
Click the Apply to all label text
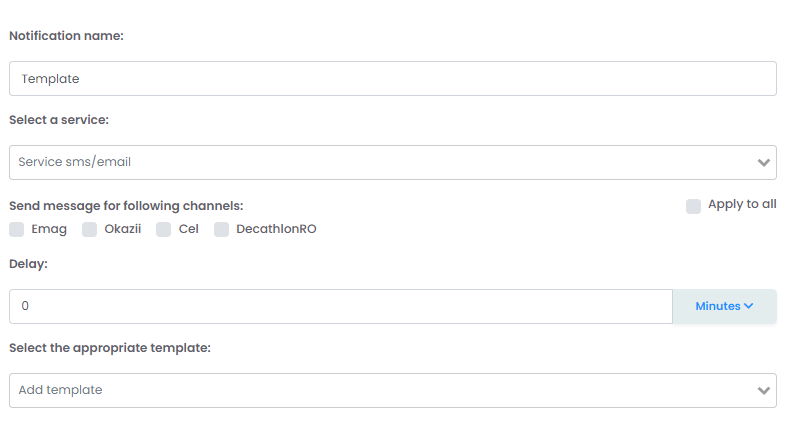742,204
